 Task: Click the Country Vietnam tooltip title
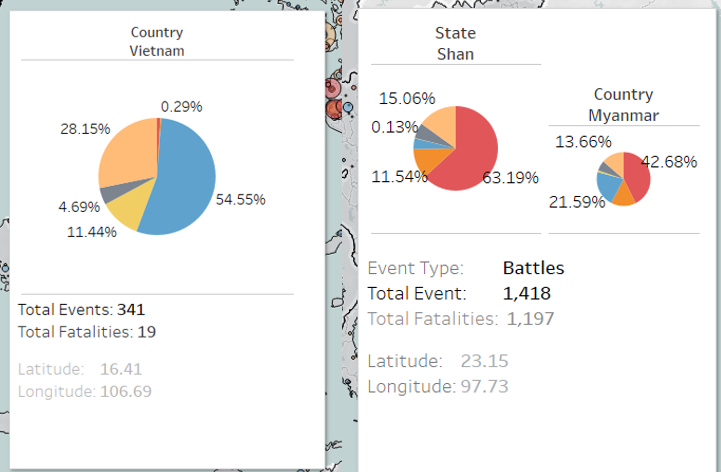pyautogui.click(x=157, y=42)
